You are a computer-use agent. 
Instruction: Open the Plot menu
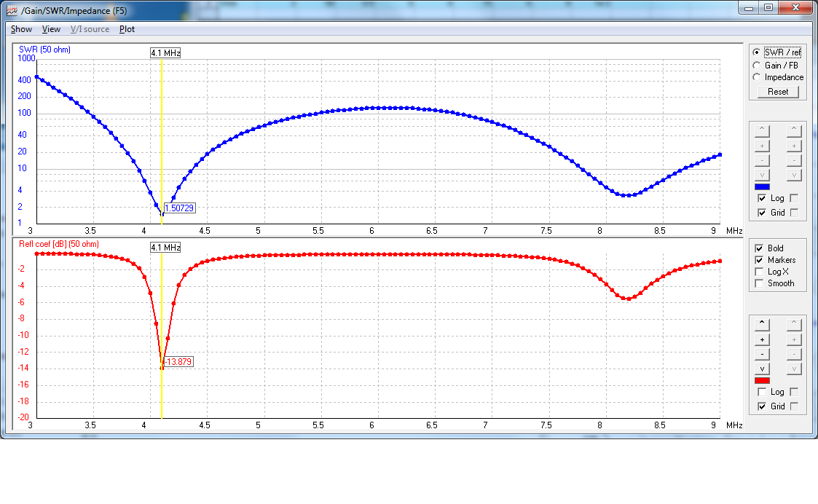tap(127, 29)
